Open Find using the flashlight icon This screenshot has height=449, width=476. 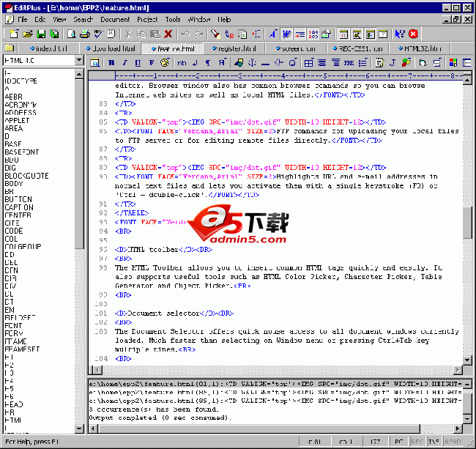coord(215,34)
